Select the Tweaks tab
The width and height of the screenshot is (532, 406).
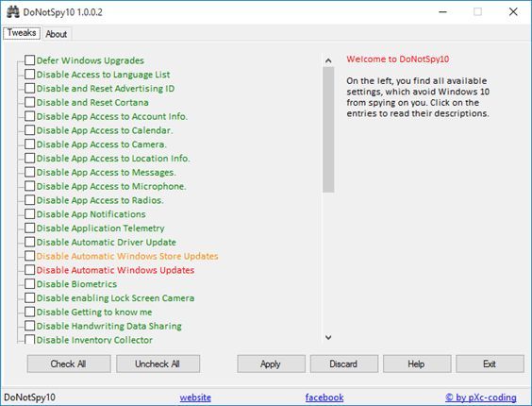click(22, 33)
